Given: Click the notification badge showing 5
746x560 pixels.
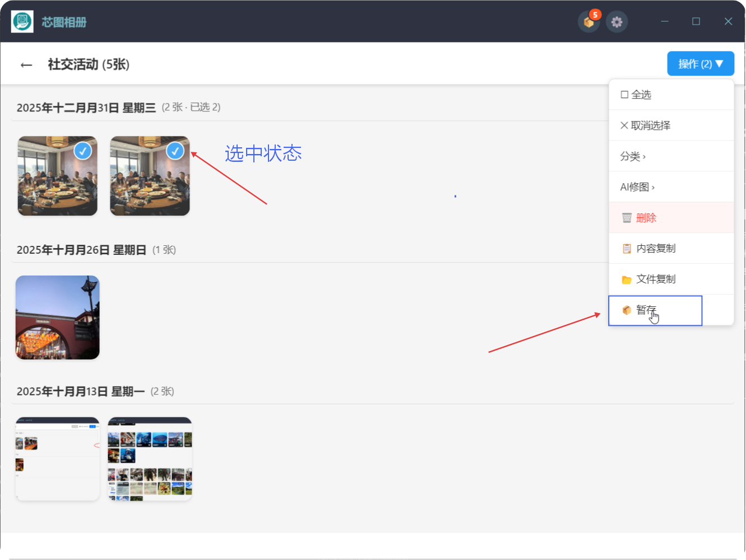Looking at the screenshot, I should tap(595, 14).
